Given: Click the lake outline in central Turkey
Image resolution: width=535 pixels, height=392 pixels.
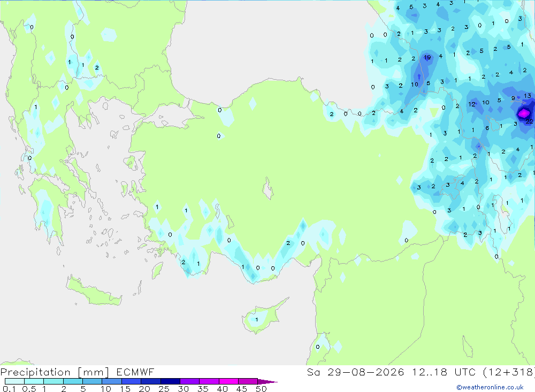Looking at the screenshot, I should point(268,188).
